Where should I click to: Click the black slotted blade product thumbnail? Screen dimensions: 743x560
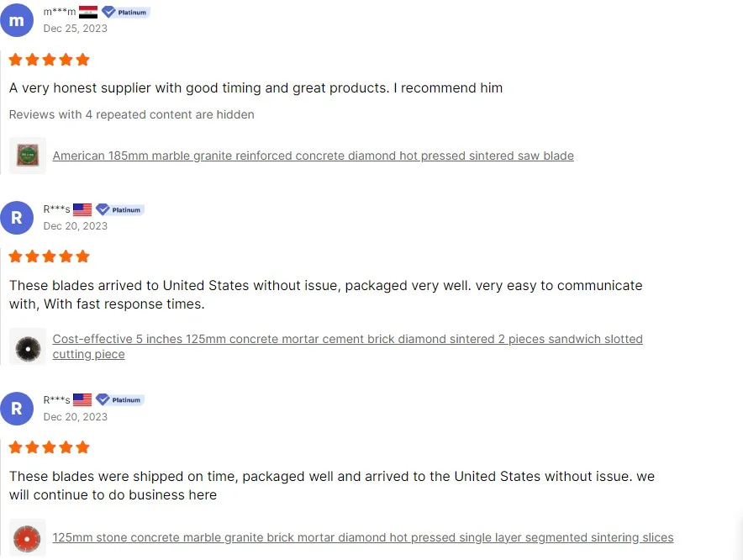[x=28, y=347]
